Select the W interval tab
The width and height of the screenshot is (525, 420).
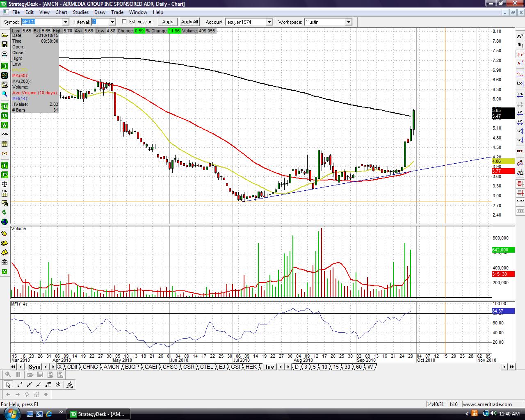click(370, 367)
